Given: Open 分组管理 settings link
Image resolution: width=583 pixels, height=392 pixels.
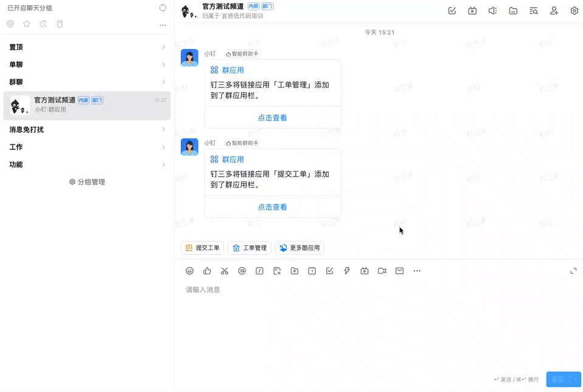Looking at the screenshot, I should point(87,182).
